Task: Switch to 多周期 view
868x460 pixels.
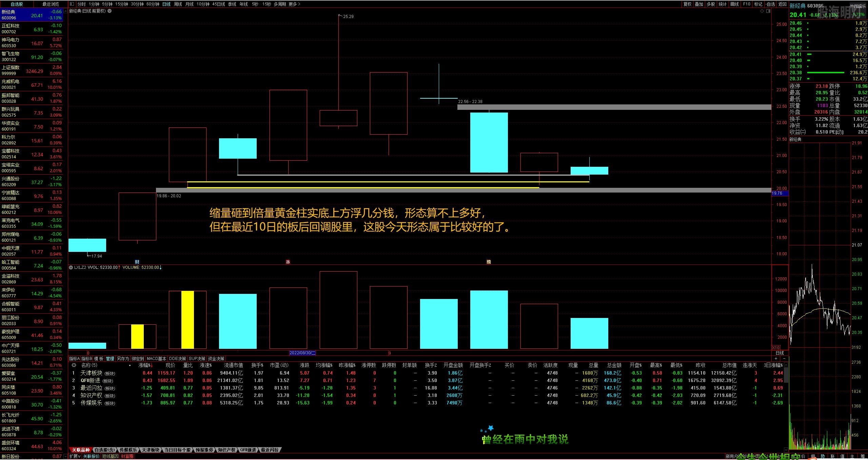Action: [280, 4]
